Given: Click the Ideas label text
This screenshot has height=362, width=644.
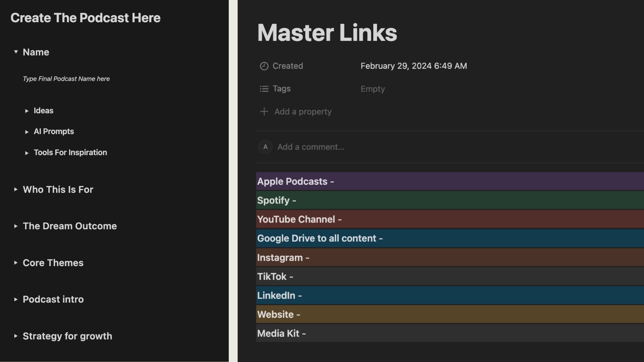Looking at the screenshot, I should click(44, 111).
